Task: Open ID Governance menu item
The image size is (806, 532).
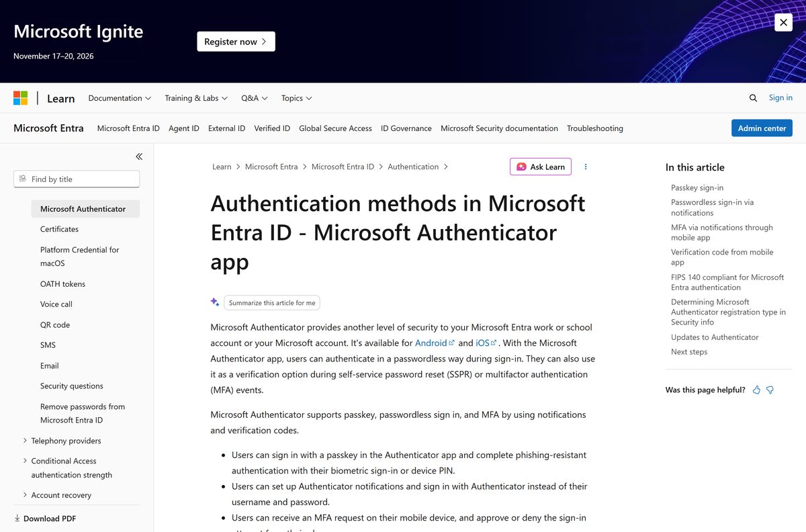Action: [406, 128]
